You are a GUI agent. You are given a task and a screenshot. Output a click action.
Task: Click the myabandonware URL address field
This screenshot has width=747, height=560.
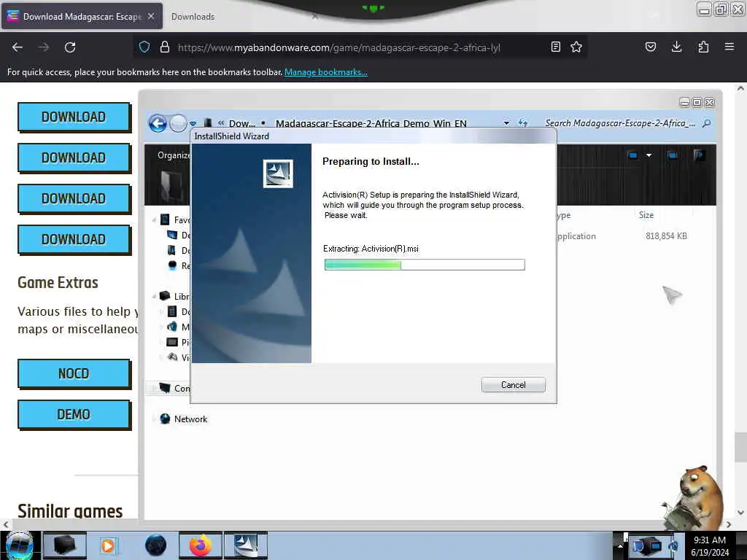tap(338, 47)
